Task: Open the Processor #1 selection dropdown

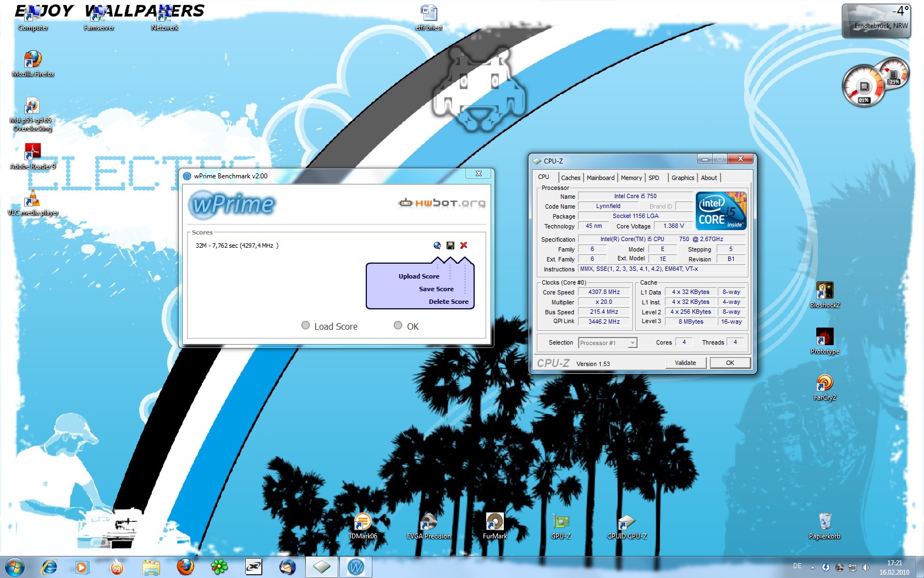Action: click(608, 342)
